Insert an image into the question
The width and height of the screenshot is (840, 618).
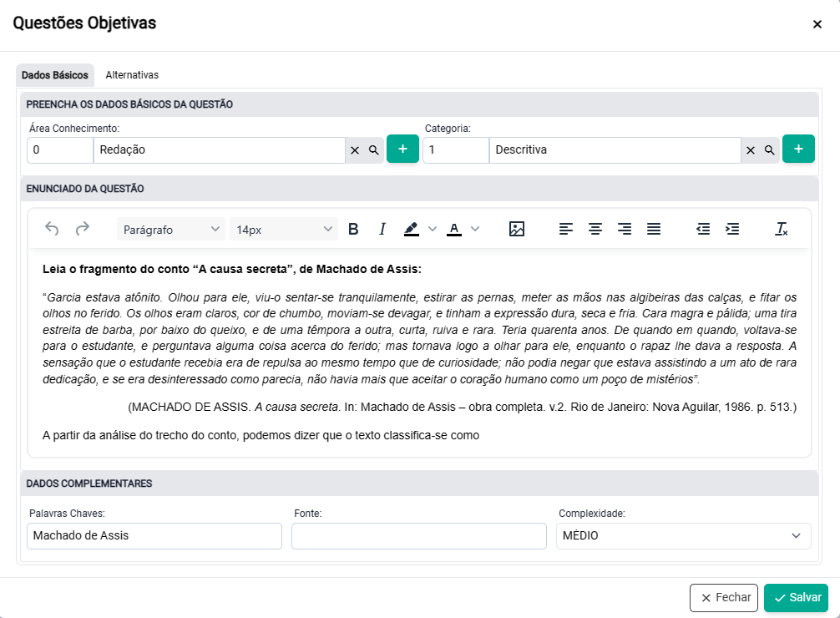tap(516, 230)
